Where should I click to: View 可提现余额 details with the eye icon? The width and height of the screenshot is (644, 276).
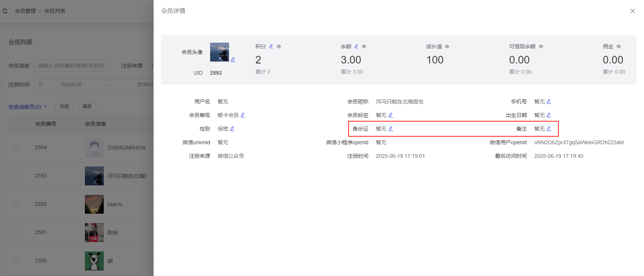pyautogui.click(x=541, y=46)
